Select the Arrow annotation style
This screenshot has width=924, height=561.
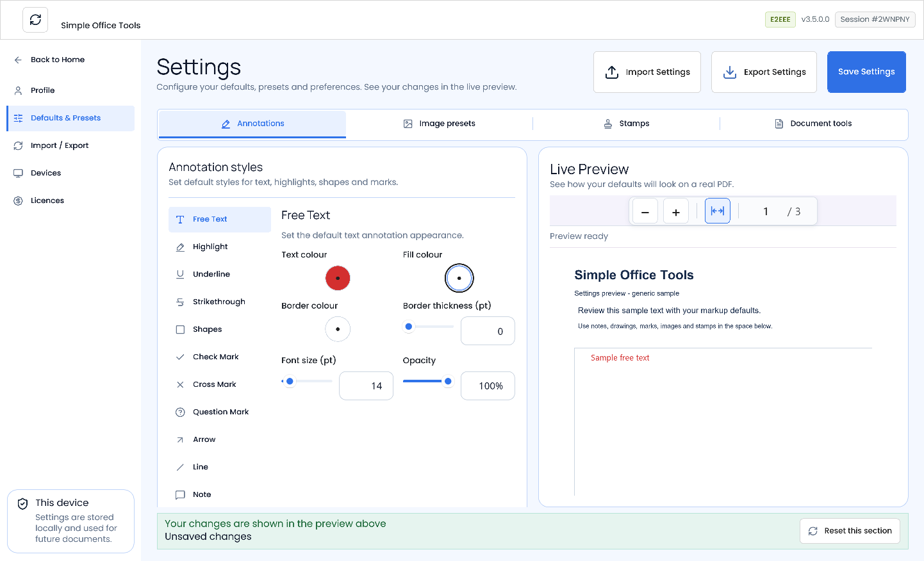click(220, 439)
